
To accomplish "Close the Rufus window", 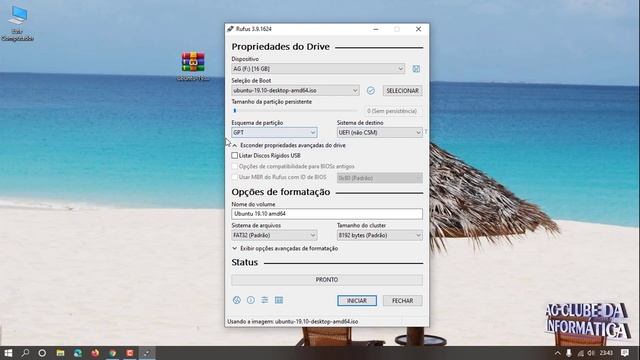I will [418, 29].
